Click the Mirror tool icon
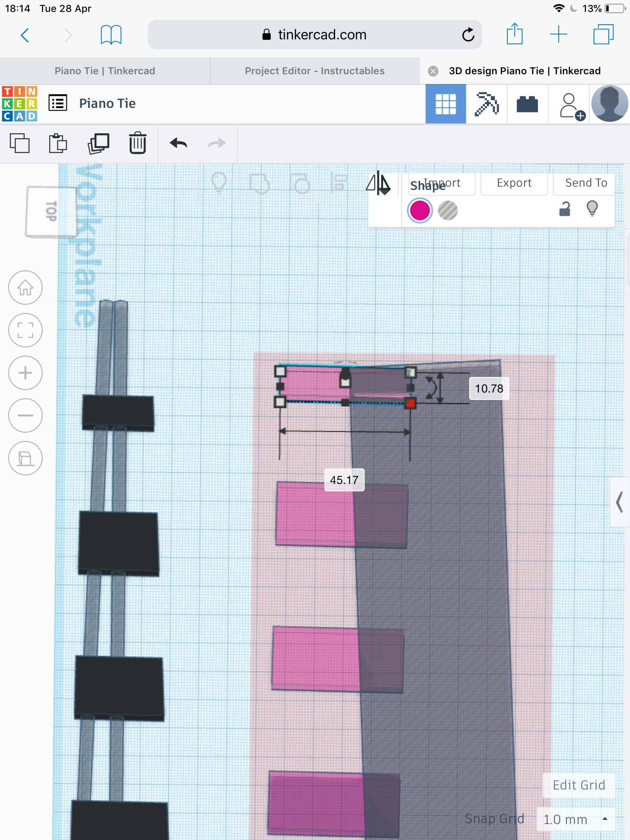 pos(378,183)
